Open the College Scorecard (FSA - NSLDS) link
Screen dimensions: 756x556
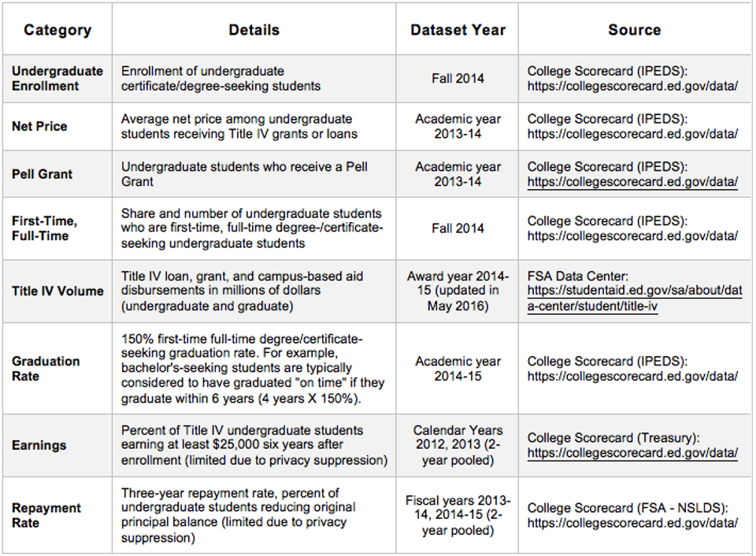tap(632, 523)
